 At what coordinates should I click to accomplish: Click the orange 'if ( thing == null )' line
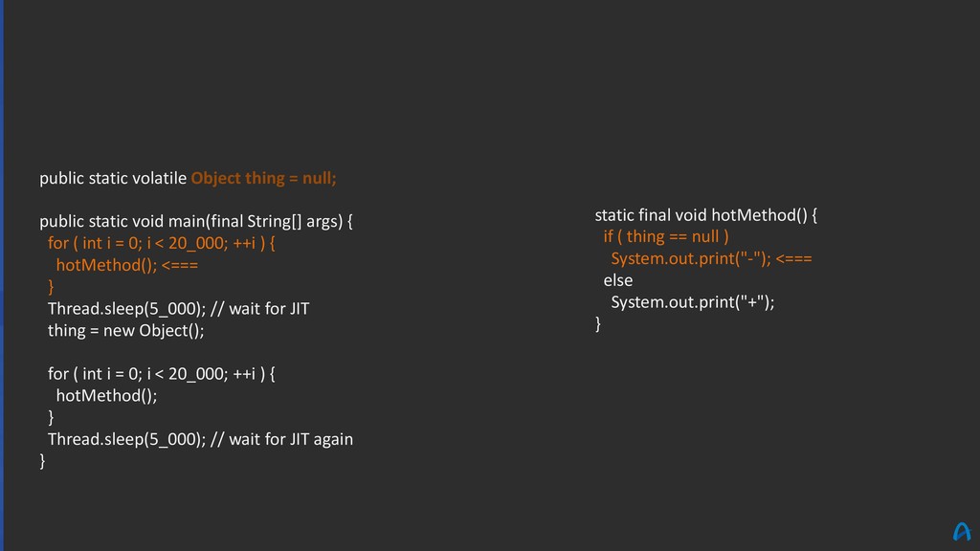[666, 236]
